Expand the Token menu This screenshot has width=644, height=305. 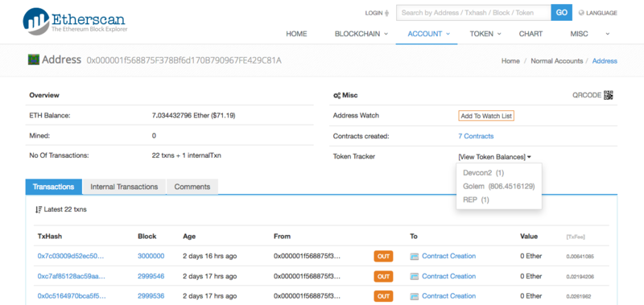tap(485, 34)
